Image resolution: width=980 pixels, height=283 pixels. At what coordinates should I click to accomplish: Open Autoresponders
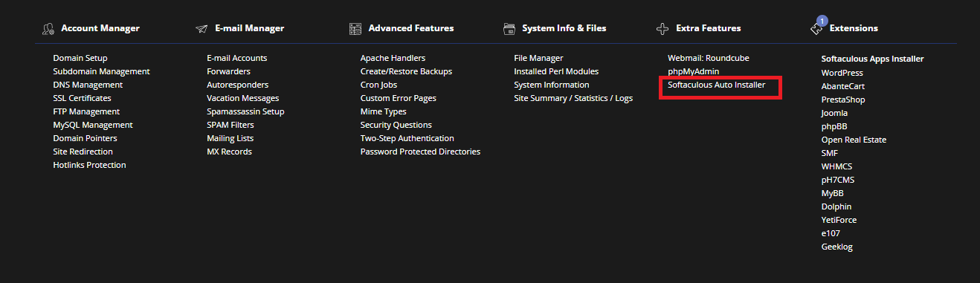[x=237, y=85]
